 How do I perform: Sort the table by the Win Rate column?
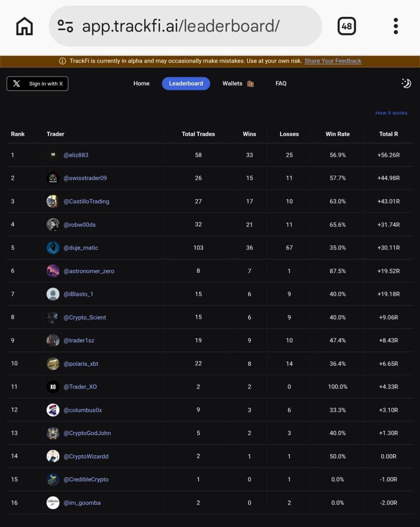(x=337, y=134)
